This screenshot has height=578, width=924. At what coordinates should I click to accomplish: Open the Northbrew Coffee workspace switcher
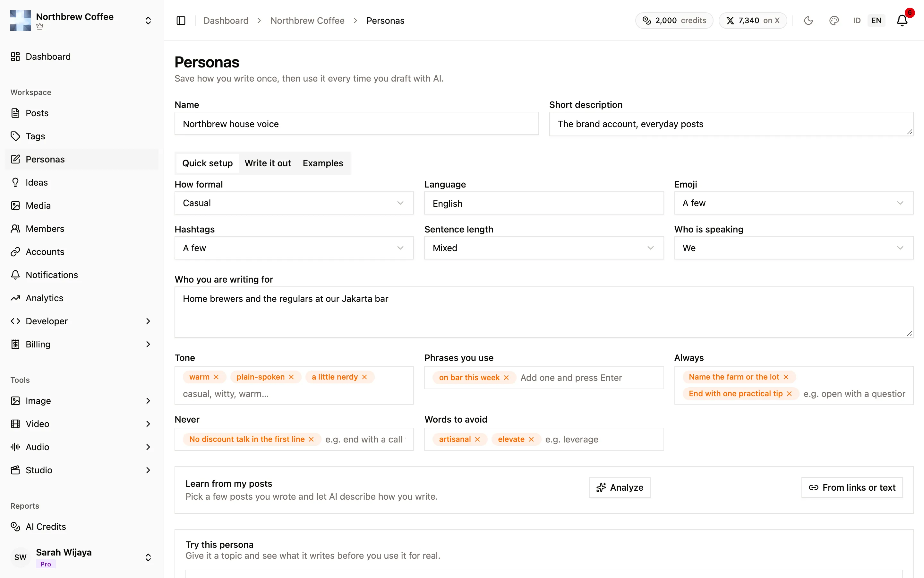click(82, 21)
